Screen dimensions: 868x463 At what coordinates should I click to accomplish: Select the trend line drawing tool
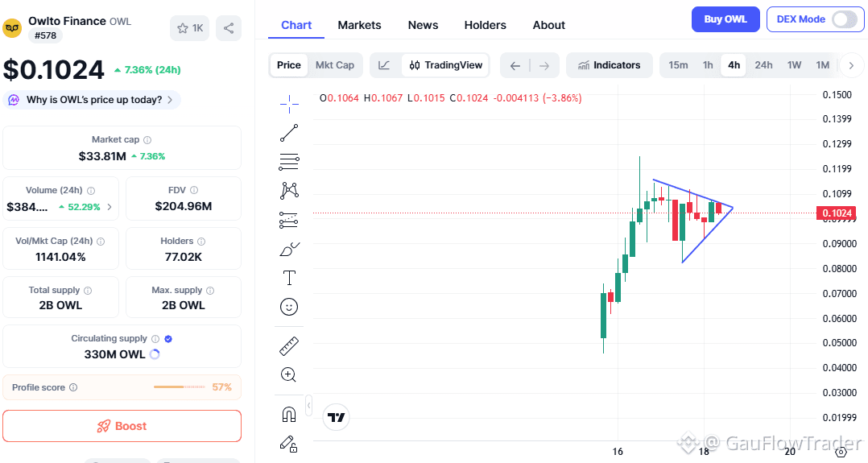289,132
